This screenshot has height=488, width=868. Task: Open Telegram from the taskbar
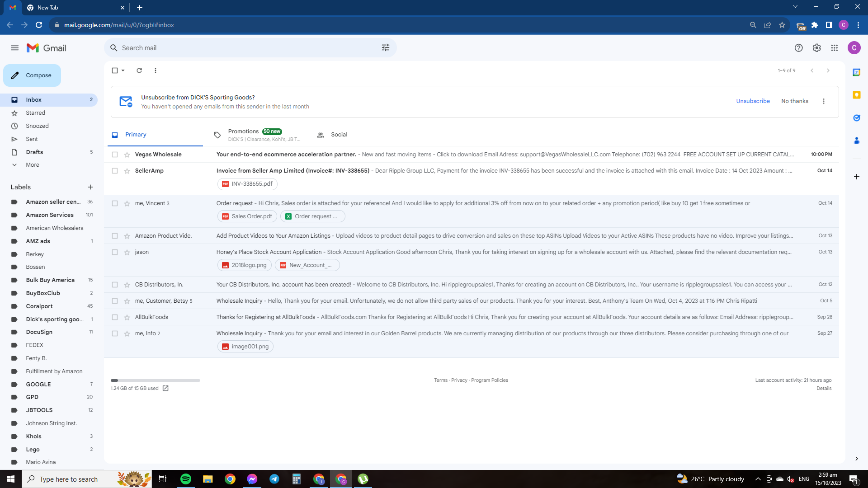tap(274, 479)
